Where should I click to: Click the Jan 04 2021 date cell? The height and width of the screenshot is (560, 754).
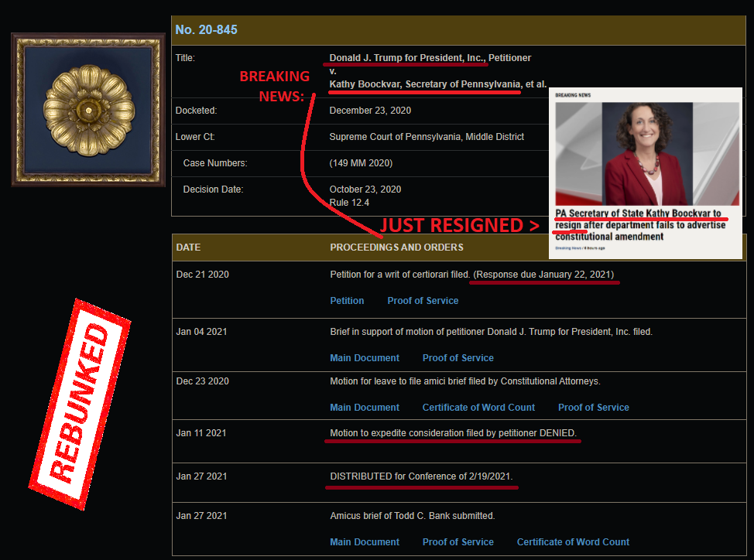pos(201,332)
